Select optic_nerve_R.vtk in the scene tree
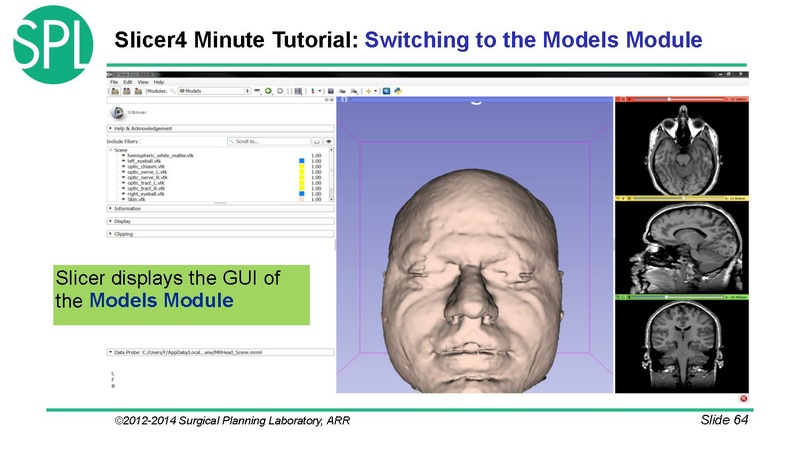Image resolution: width=800 pixels, height=450 pixels. 147,178
